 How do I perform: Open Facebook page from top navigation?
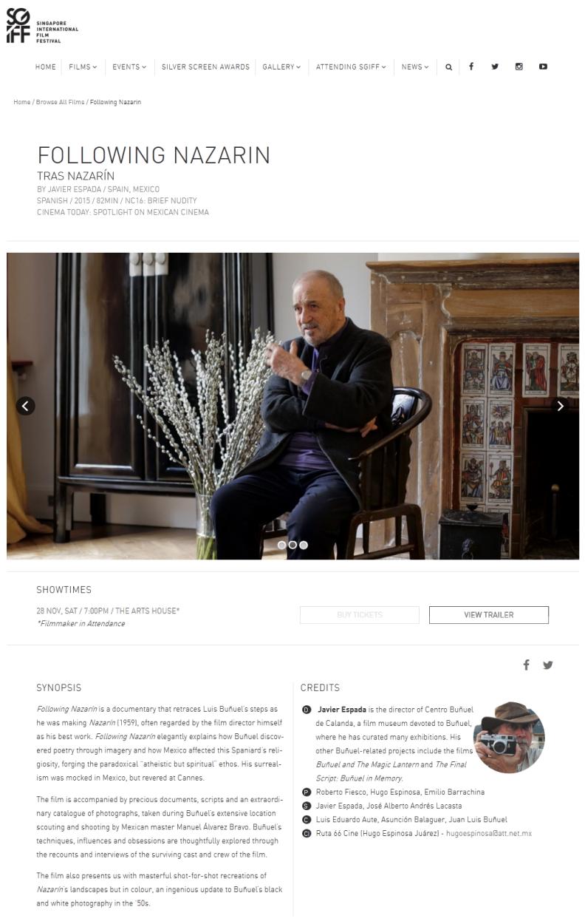click(x=471, y=67)
